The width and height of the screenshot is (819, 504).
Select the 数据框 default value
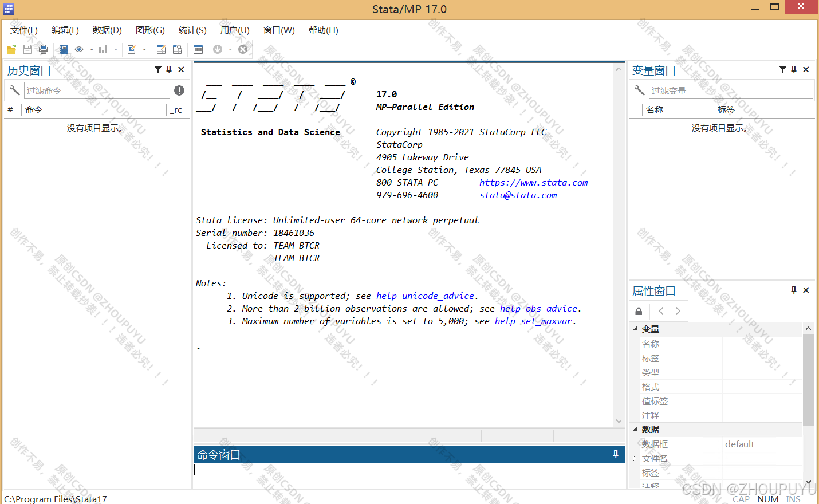click(x=739, y=444)
